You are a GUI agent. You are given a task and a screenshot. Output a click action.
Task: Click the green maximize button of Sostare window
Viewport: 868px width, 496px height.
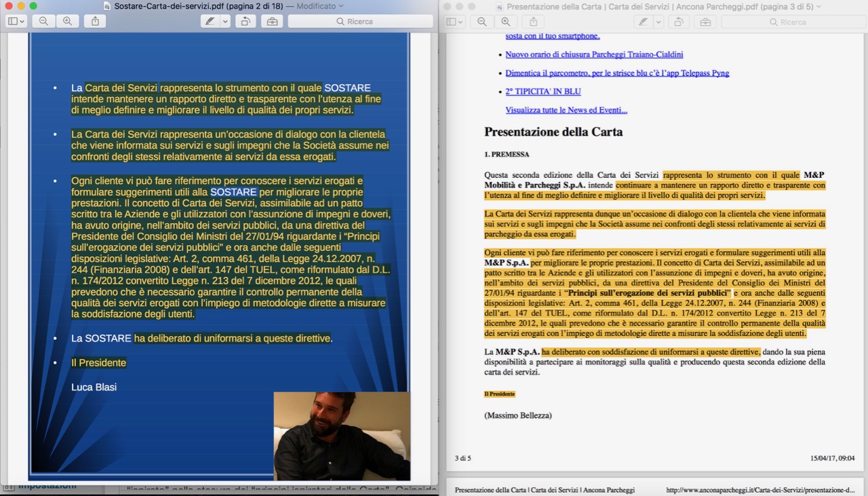pos(33,6)
